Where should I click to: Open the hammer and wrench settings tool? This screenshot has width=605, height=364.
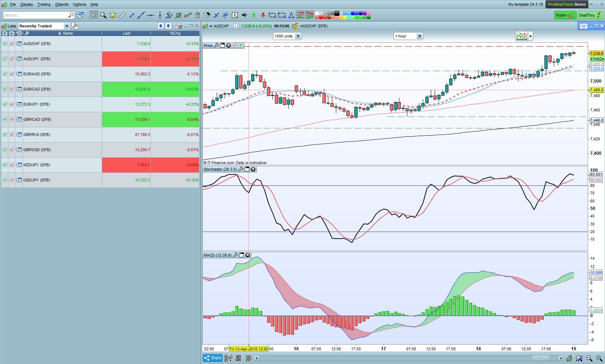tap(207, 15)
